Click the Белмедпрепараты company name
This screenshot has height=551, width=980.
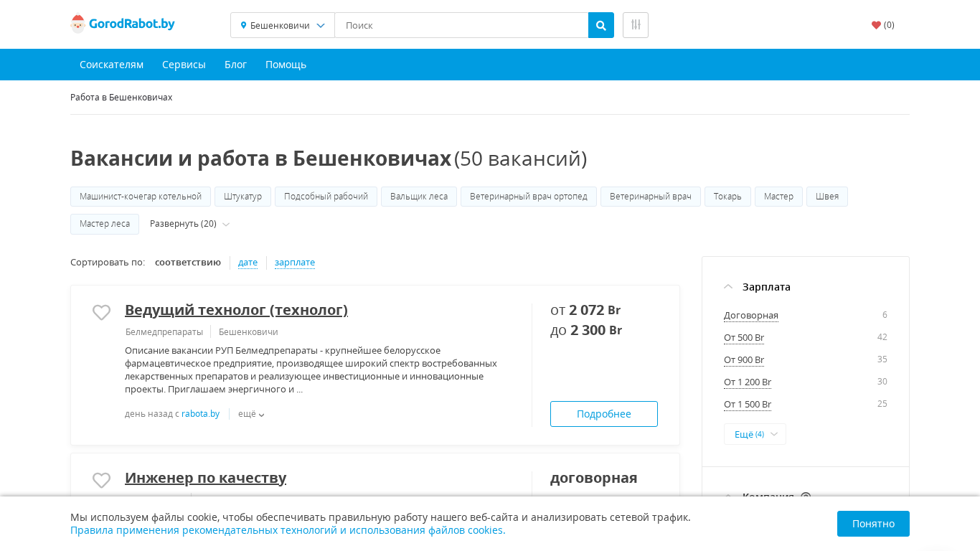pyautogui.click(x=164, y=332)
